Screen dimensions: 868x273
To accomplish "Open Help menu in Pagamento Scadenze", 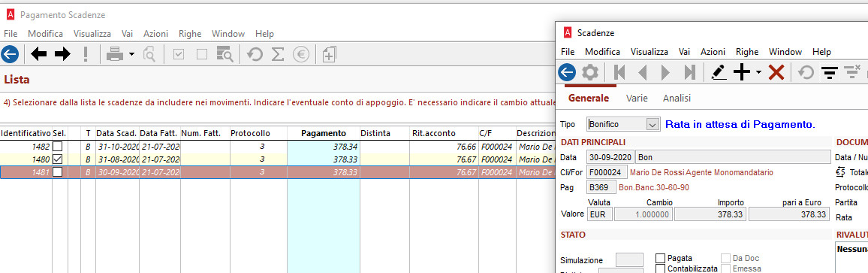I will point(264,34).
